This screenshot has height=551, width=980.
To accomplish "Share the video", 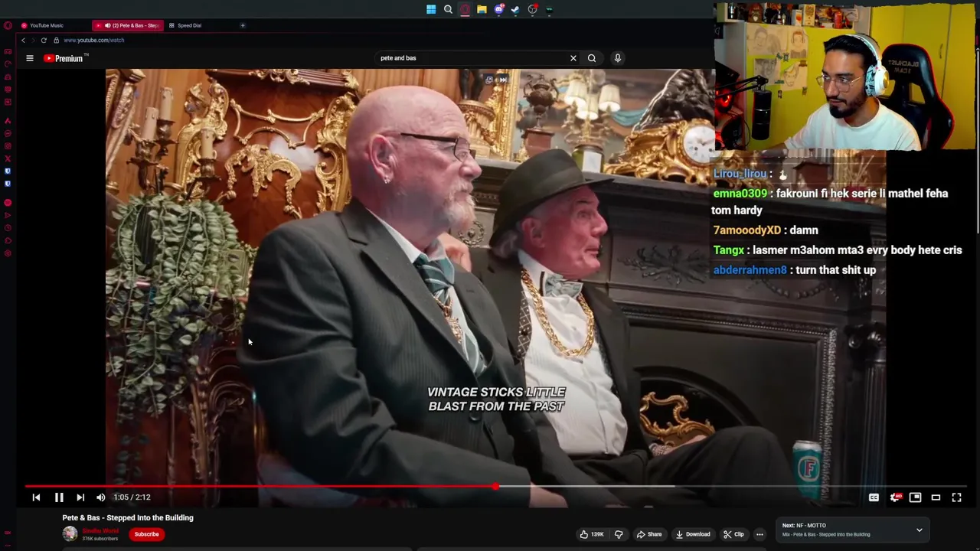I will click(x=649, y=534).
